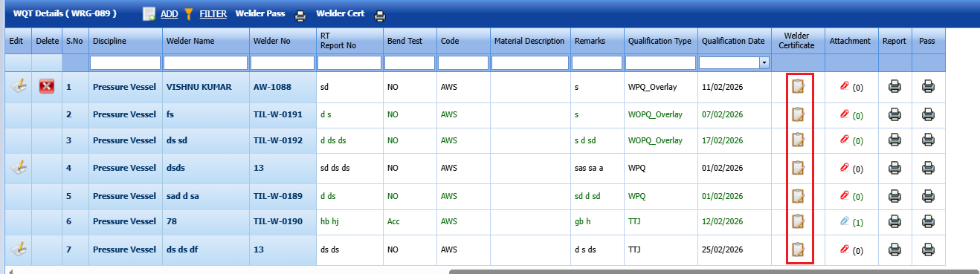Click the FILTER link
This screenshot has height=274, width=980.
pyautogui.click(x=213, y=14)
